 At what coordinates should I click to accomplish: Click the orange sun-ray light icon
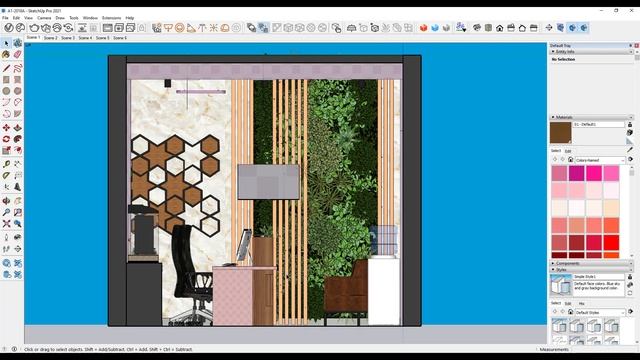[x=213, y=28]
